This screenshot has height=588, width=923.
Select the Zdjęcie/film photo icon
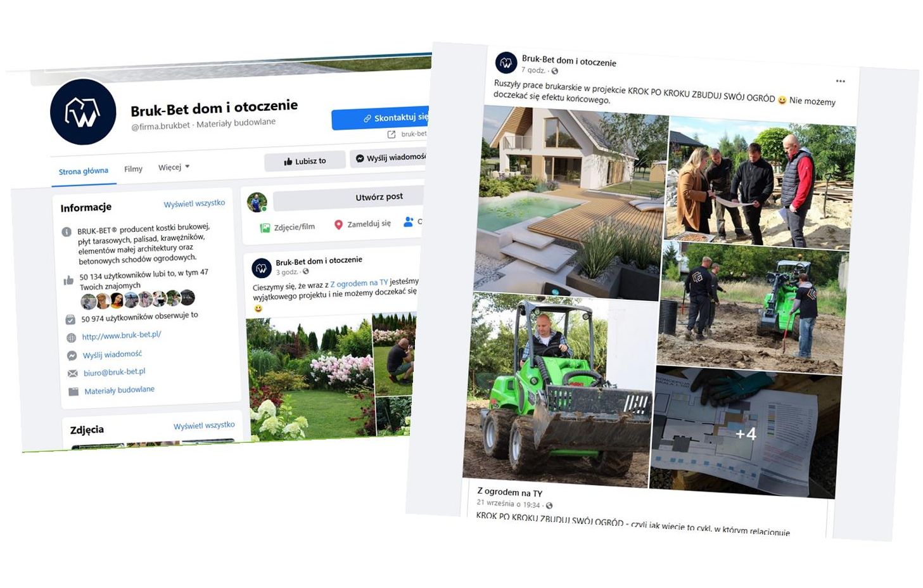[x=265, y=228]
